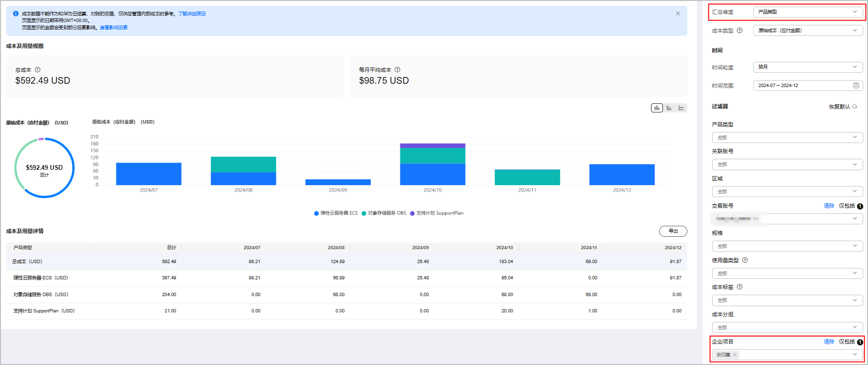Click the help icon beside 总成本

pyautogui.click(x=38, y=70)
